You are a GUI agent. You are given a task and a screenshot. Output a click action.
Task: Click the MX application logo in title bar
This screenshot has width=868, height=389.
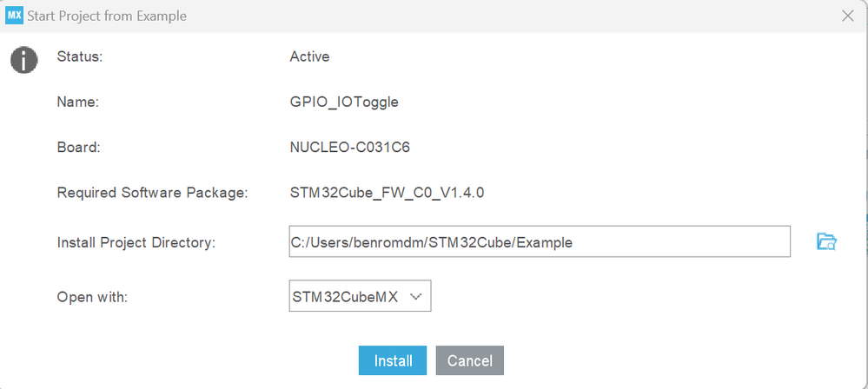tap(14, 16)
